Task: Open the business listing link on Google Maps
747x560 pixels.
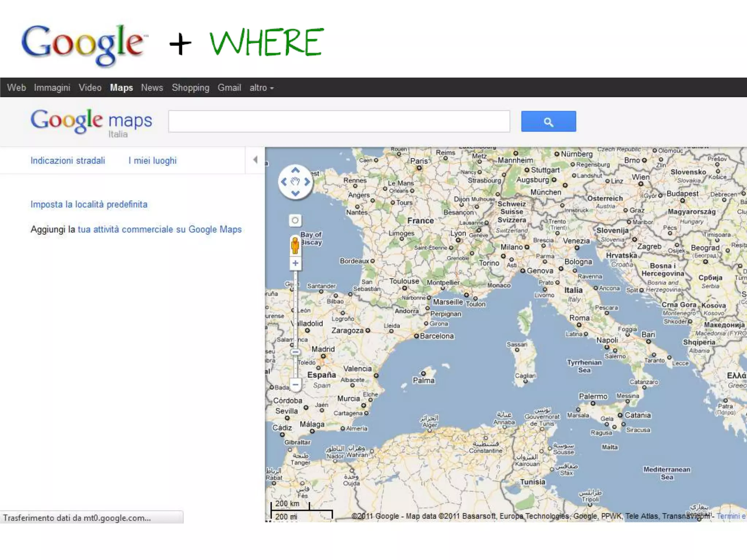Action: (159, 230)
